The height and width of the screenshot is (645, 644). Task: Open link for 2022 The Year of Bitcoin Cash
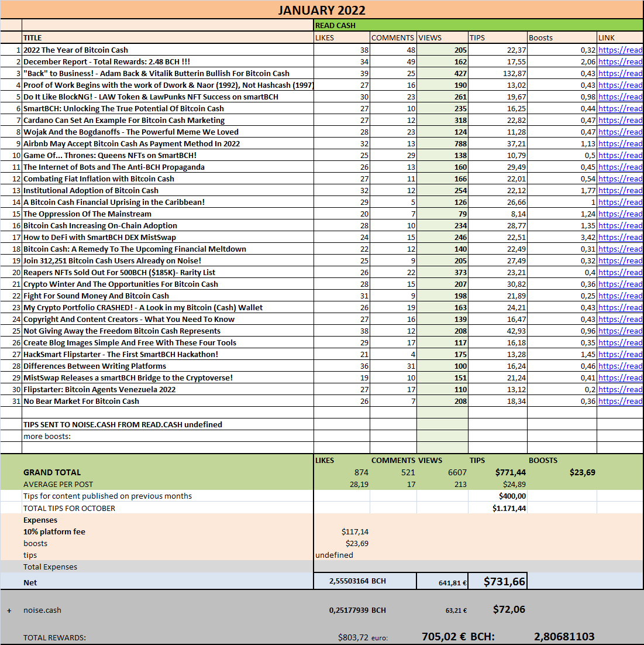point(620,50)
